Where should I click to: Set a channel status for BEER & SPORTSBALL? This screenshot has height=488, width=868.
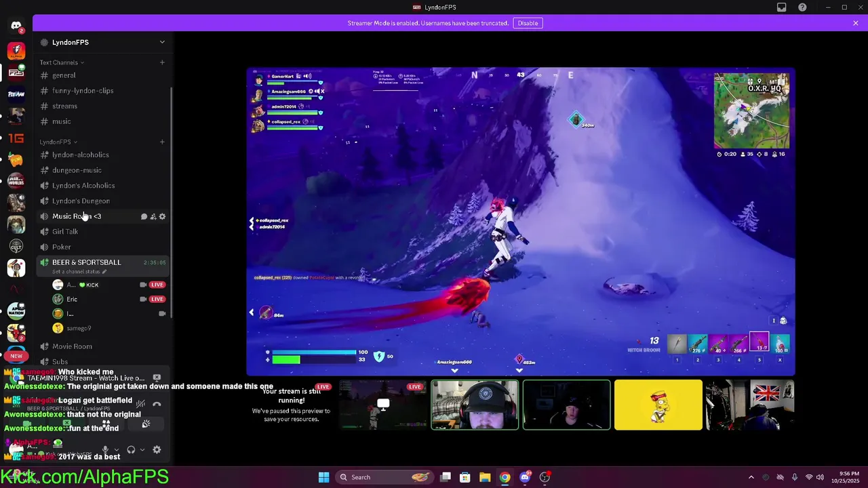[x=79, y=272]
